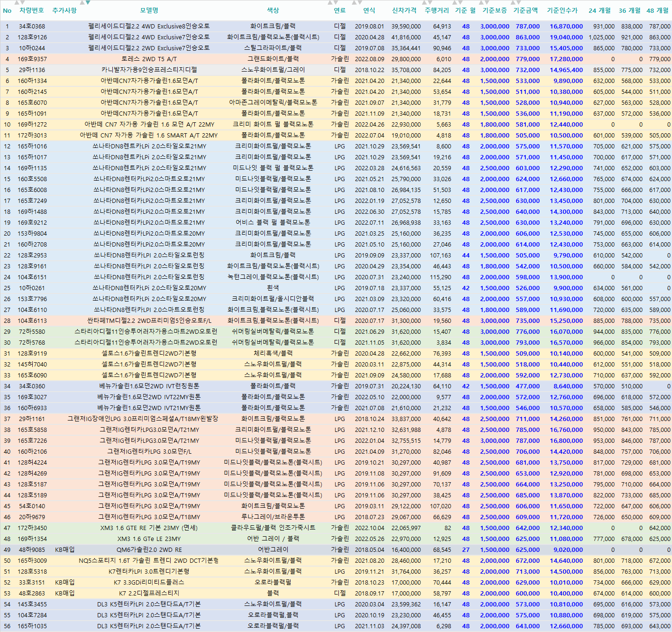Click the 추가사항 column header
The width and height of the screenshot is (672, 632).
pyautogui.click(x=64, y=10)
